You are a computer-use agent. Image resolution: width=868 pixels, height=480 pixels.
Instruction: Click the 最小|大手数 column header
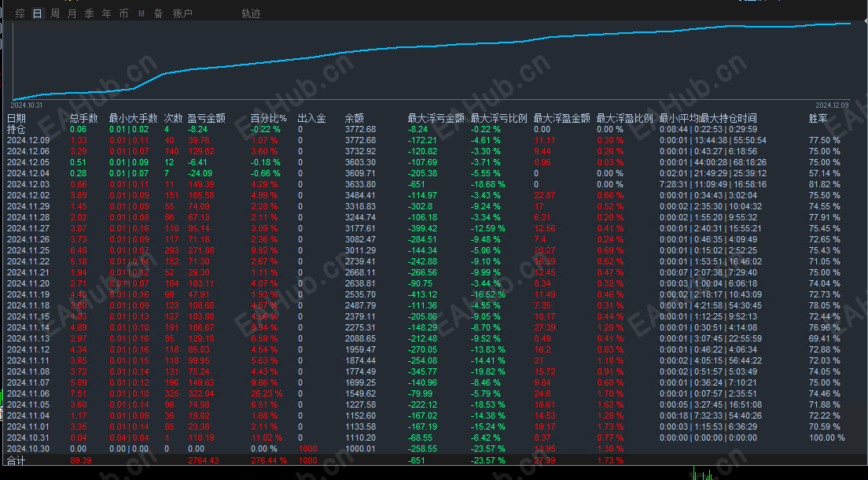click(x=134, y=118)
